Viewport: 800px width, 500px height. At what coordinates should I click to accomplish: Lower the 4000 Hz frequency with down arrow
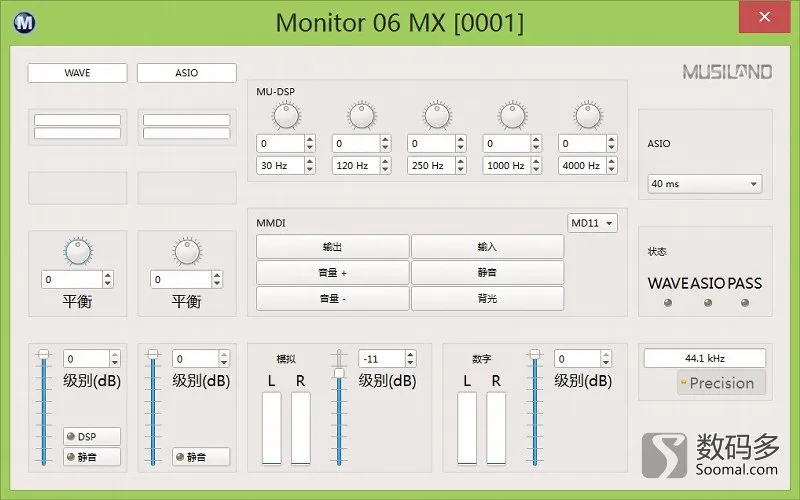click(612, 169)
